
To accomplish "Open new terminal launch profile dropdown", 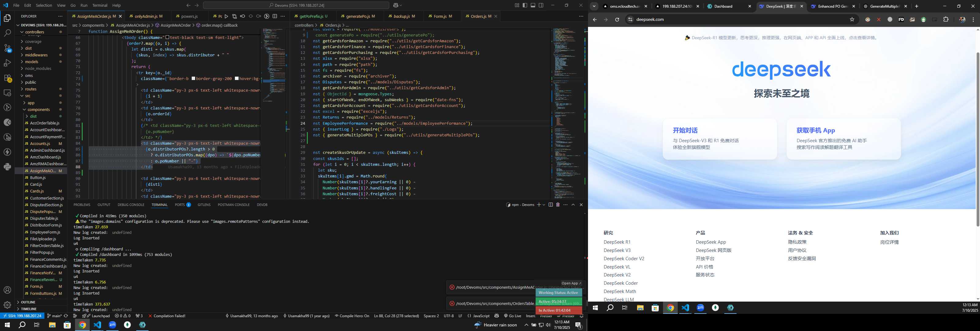I will 544,205.
